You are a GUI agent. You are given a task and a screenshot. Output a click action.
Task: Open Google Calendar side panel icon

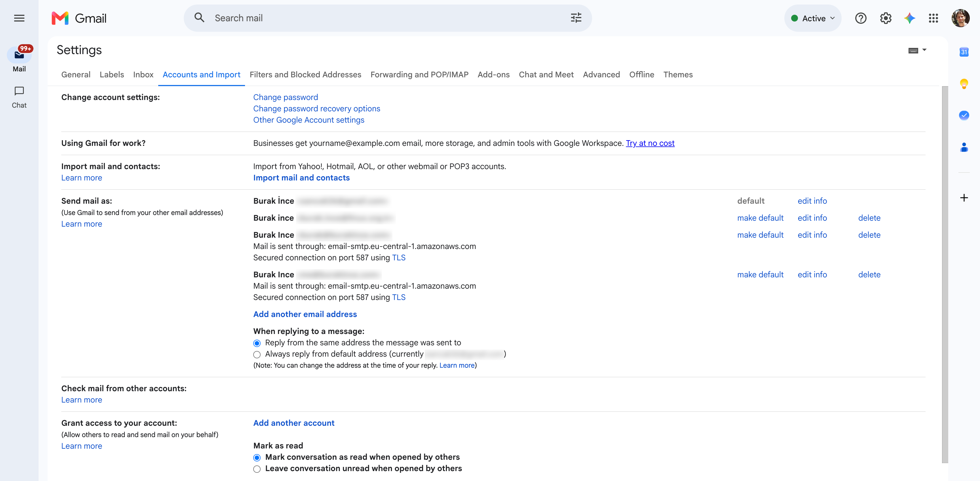[964, 52]
